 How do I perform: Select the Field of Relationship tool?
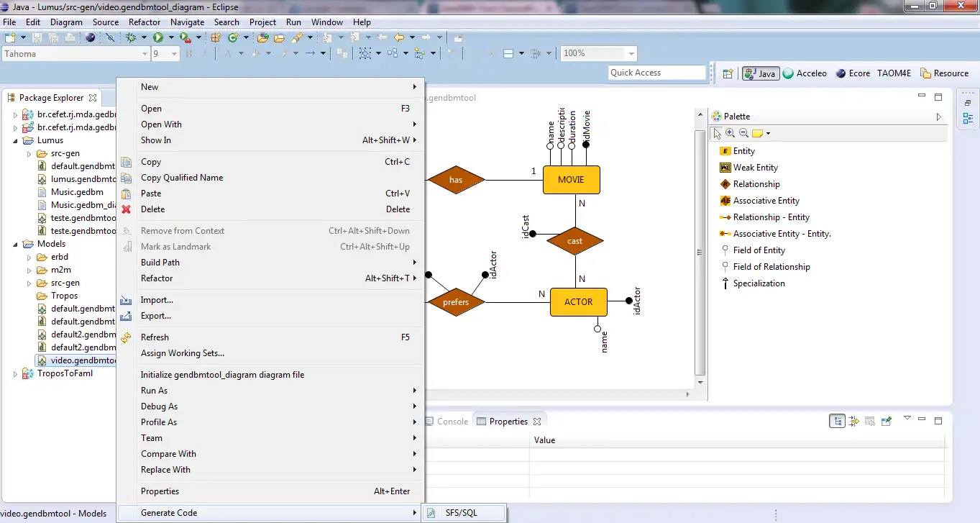[x=765, y=267]
